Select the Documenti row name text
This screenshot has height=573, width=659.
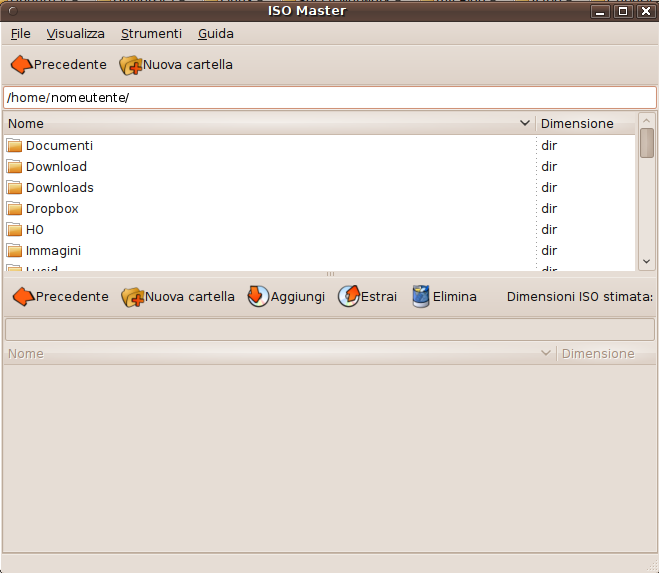[59, 145]
